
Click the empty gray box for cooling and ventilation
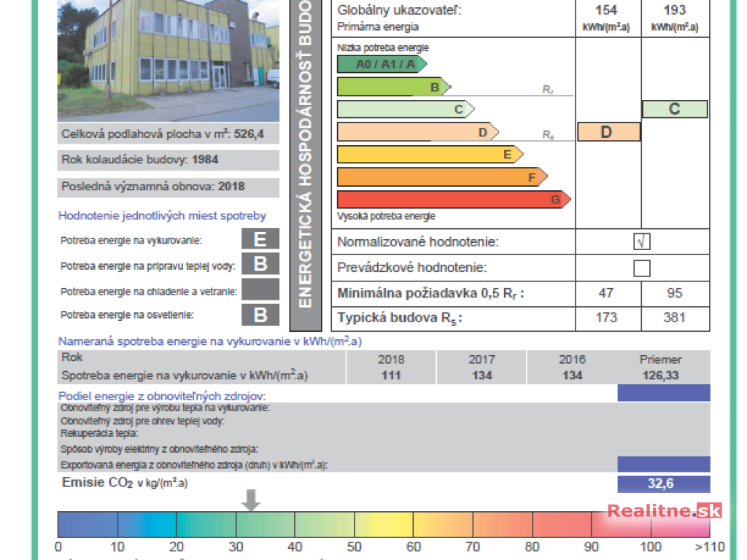[x=260, y=289]
